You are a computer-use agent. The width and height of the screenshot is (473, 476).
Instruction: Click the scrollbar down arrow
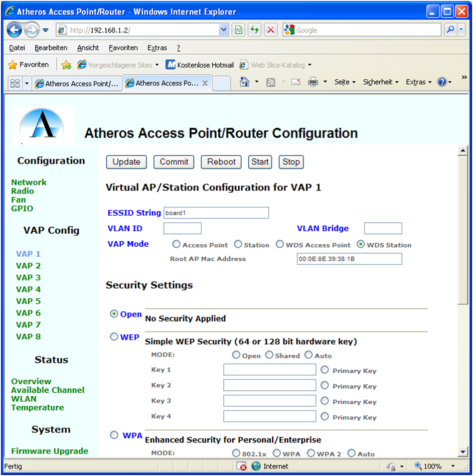(463, 452)
